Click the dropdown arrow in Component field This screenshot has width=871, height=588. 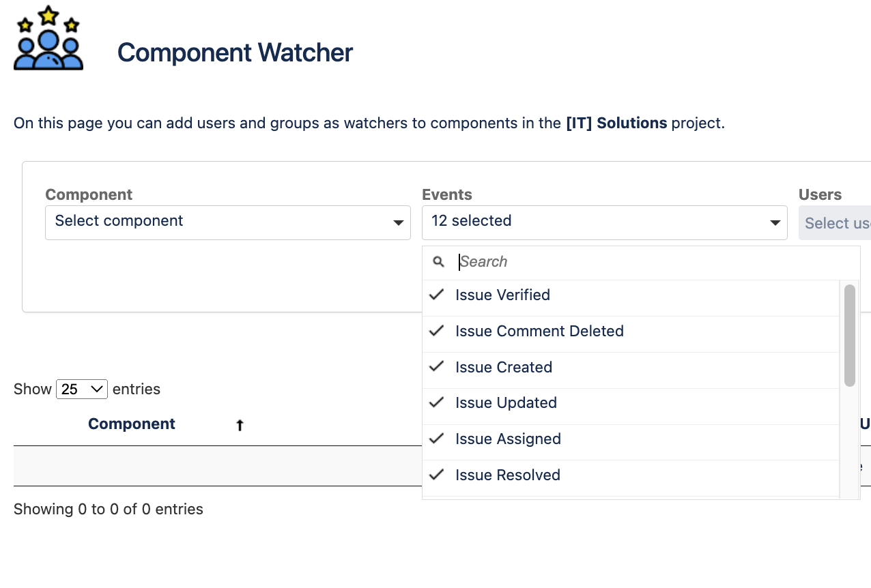399,223
